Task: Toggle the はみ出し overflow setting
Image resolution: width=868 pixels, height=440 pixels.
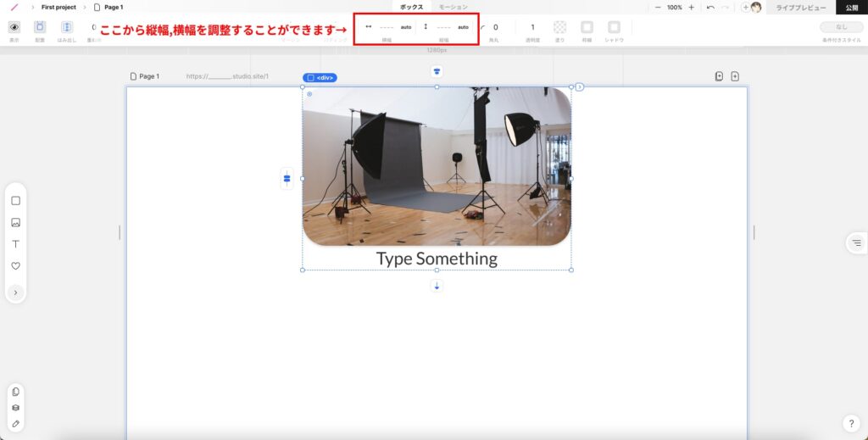Action: 66,27
